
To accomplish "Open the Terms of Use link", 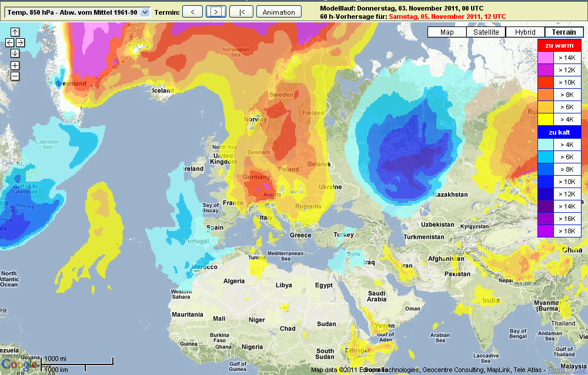I will pyautogui.click(x=567, y=370).
